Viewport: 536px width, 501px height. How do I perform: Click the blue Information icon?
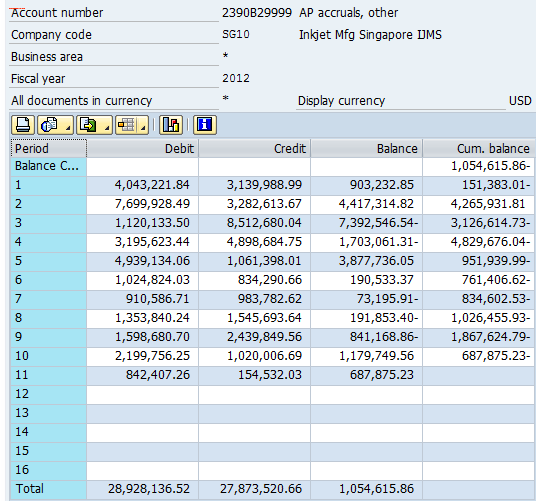(x=205, y=125)
